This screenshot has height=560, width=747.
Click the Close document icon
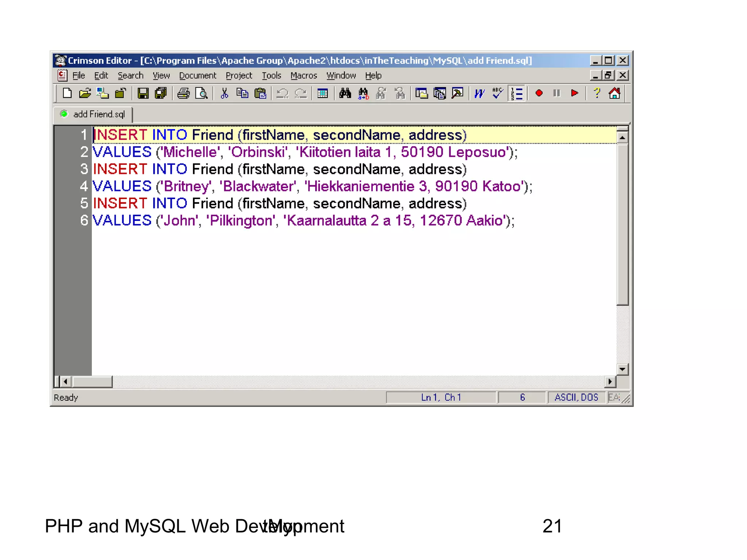120,93
